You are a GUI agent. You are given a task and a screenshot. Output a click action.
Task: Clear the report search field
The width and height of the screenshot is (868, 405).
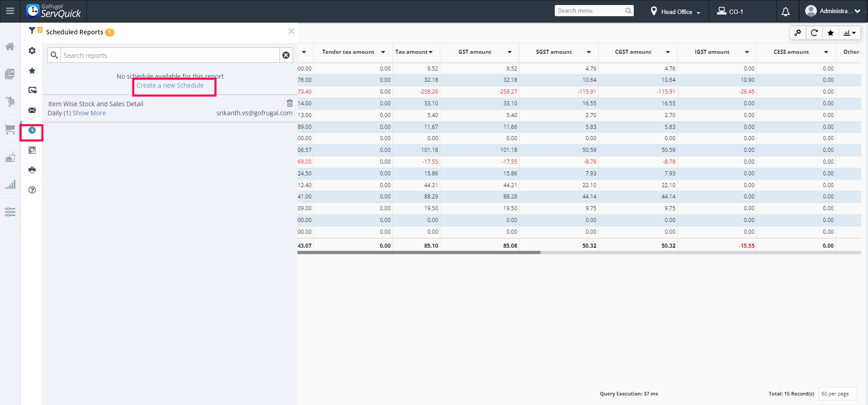click(x=286, y=55)
